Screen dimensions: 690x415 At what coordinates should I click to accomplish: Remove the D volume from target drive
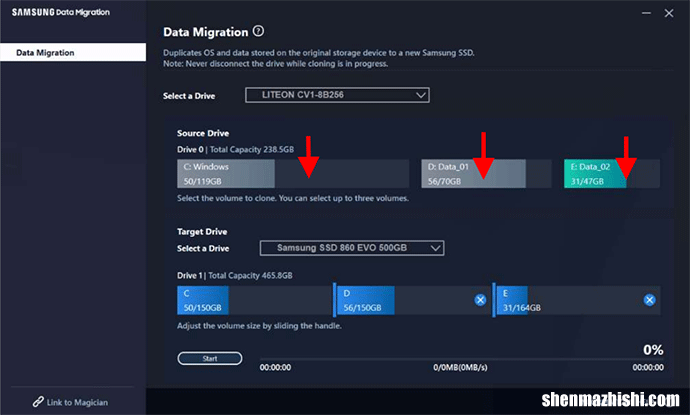pos(480,300)
